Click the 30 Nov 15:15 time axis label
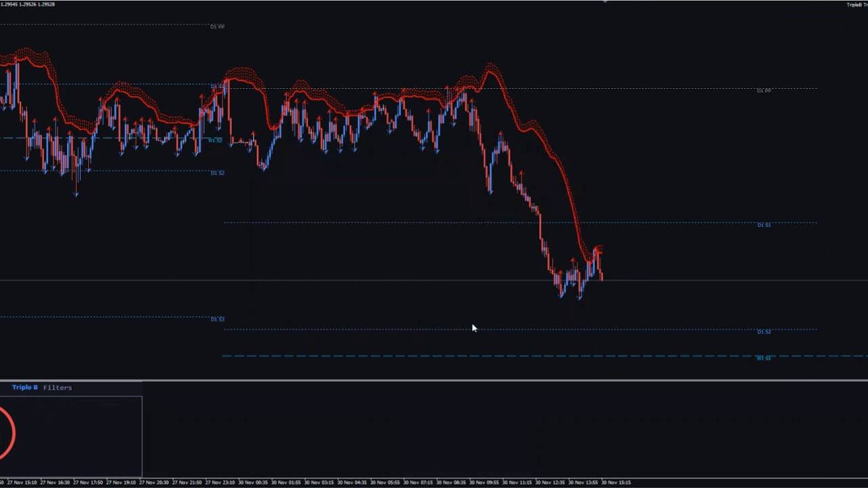The image size is (868, 488). 616,483
